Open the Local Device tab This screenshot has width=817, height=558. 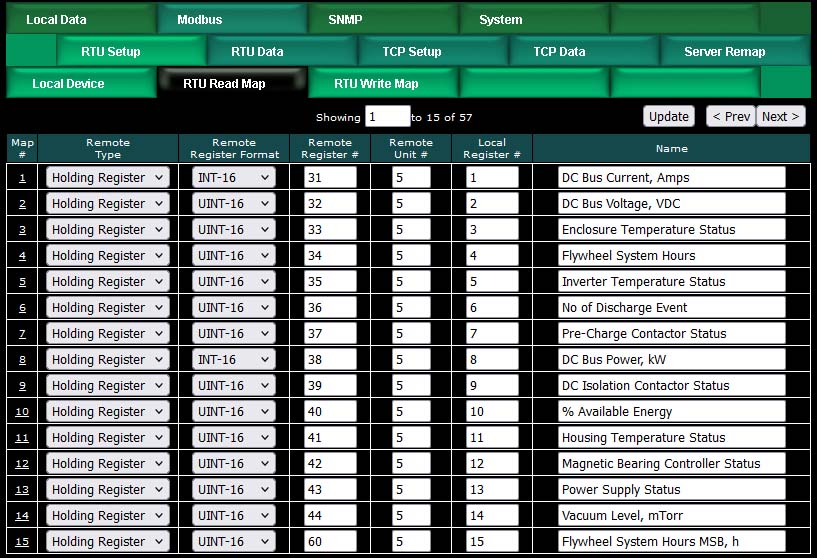[68, 84]
